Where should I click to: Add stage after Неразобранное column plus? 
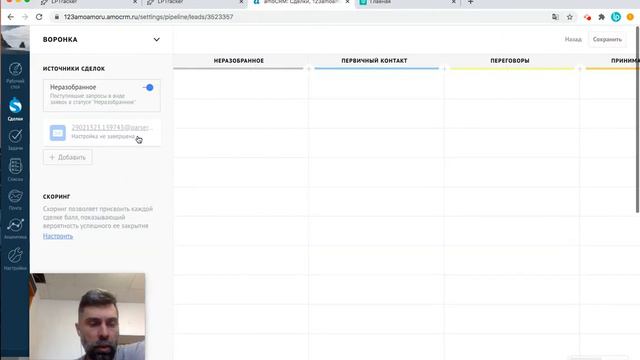click(309, 69)
